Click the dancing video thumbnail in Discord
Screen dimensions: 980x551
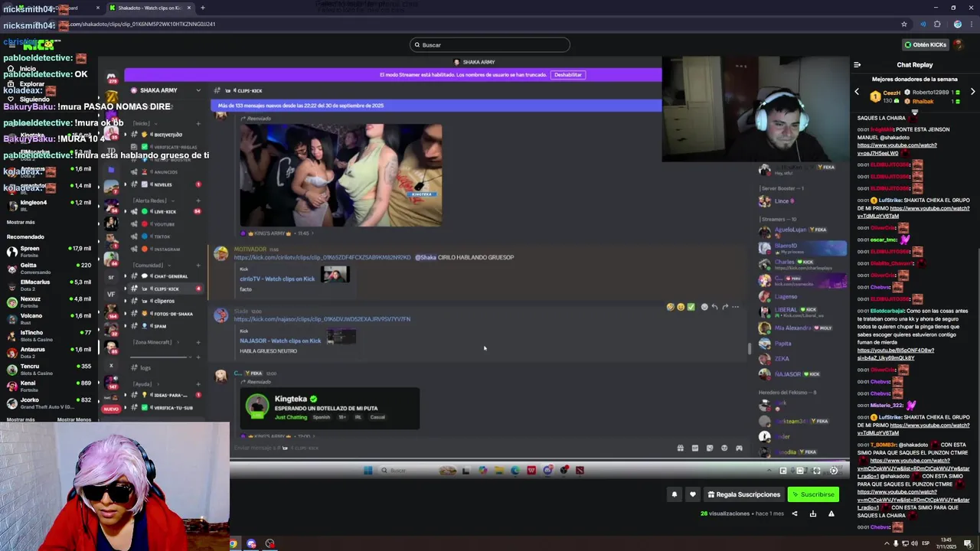click(x=341, y=175)
